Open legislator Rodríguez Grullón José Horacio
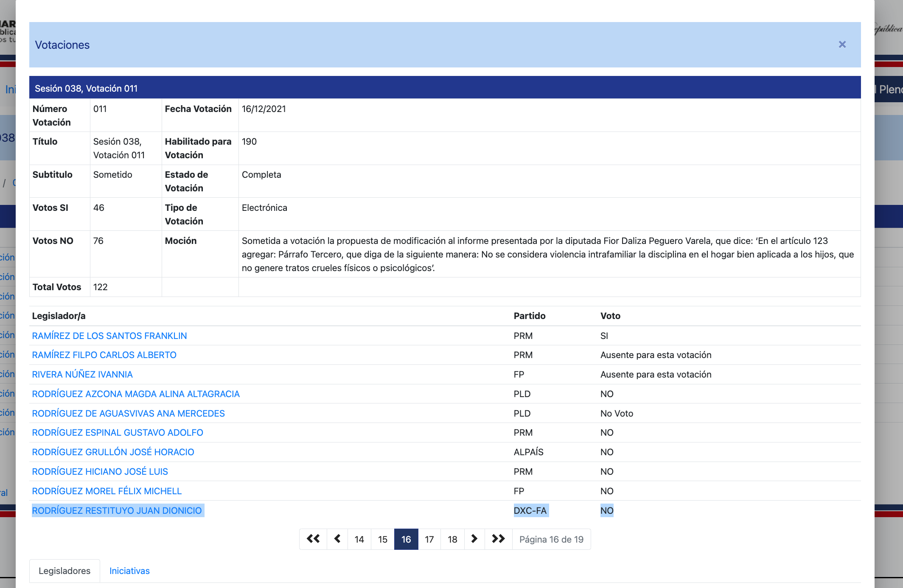 coord(113,452)
